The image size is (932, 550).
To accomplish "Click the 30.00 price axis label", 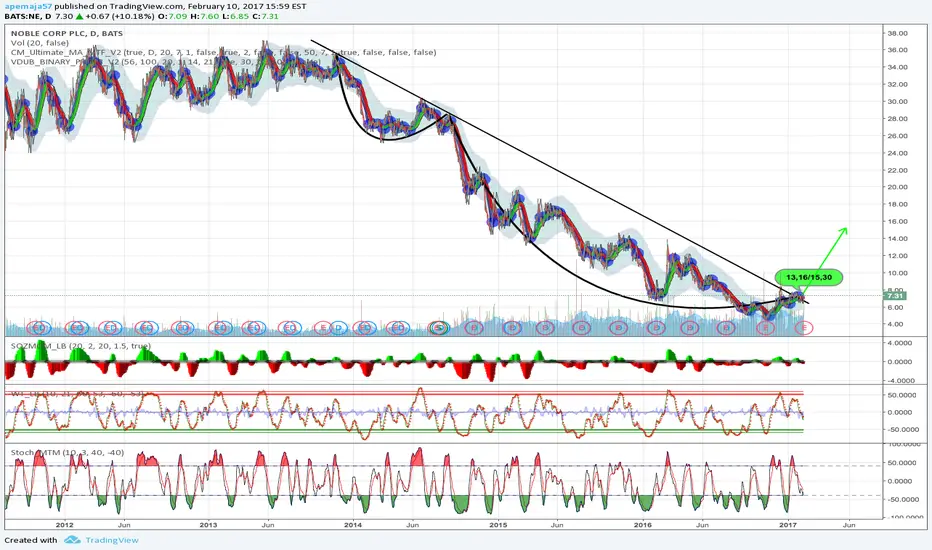I will [x=898, y=102].
